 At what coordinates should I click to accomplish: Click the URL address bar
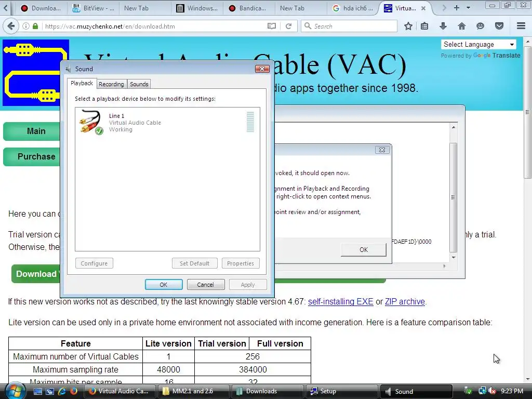tap(153, 26)
